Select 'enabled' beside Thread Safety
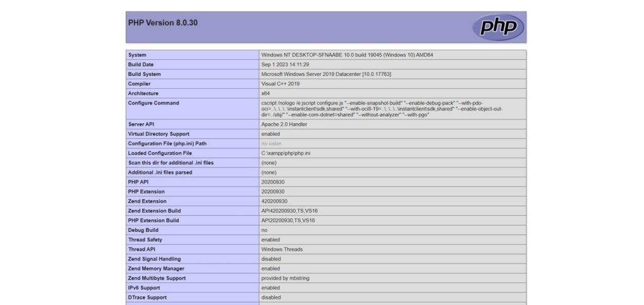The height and width of the screenshot is (305, 644). click(x=270, y=240)
